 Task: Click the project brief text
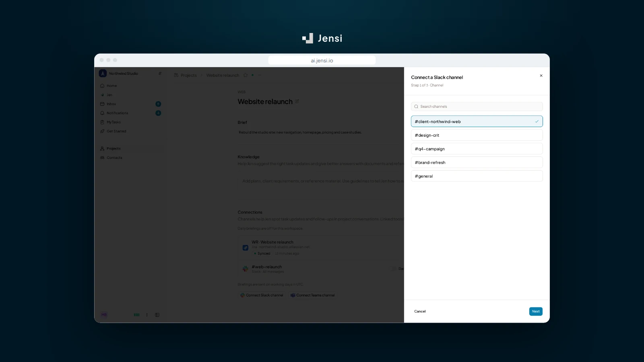[x=300, y=132]
